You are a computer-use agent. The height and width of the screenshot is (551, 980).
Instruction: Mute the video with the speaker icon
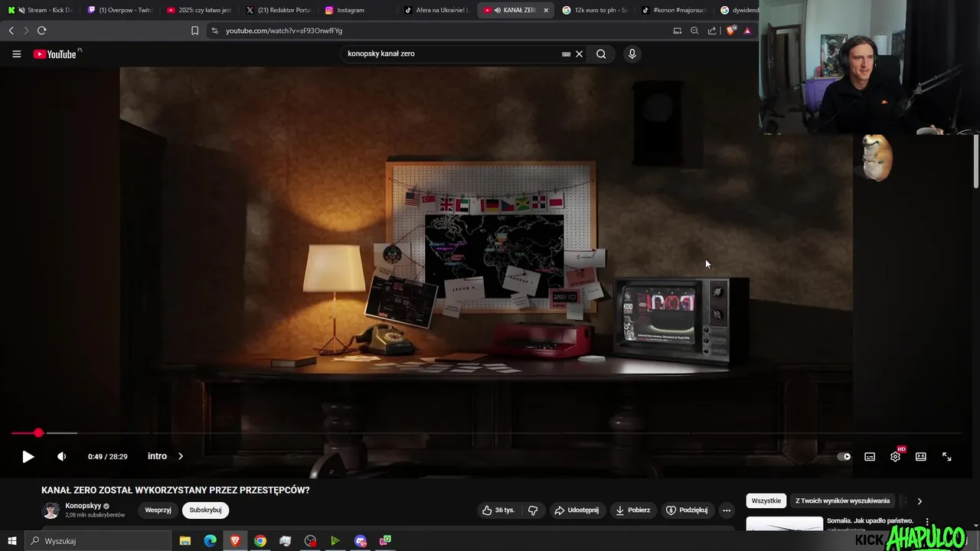pyautogui.click(x=61, y=456)
